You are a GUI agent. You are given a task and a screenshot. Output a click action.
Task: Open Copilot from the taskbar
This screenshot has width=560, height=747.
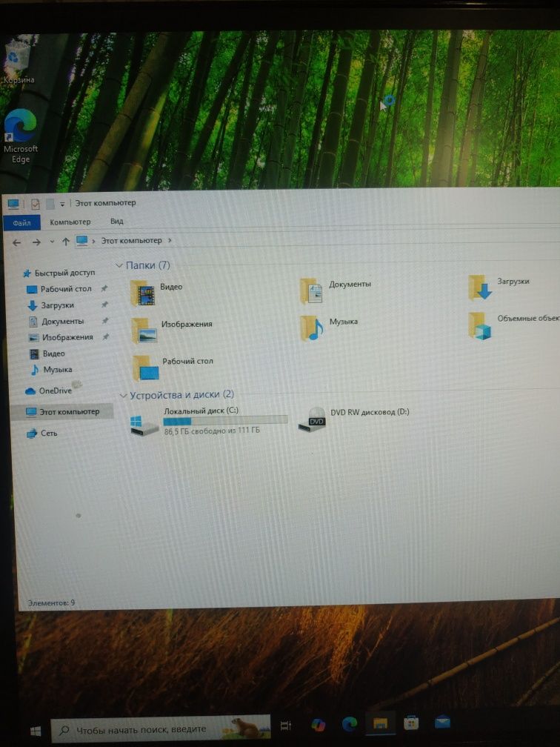(318, 725)
